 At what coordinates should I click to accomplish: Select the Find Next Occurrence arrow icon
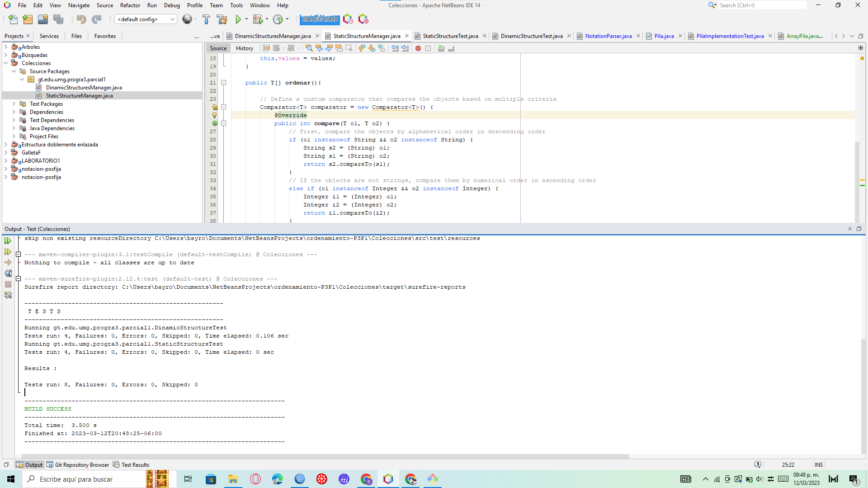[x=330, y=48]
